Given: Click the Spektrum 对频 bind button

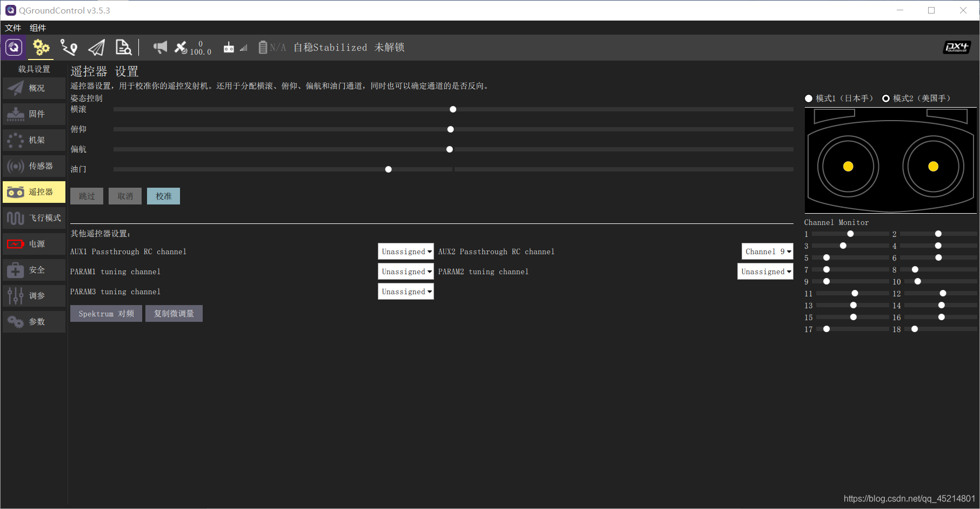Looking at the screenshot, I should pyautogui.click(x=106, y=314).
